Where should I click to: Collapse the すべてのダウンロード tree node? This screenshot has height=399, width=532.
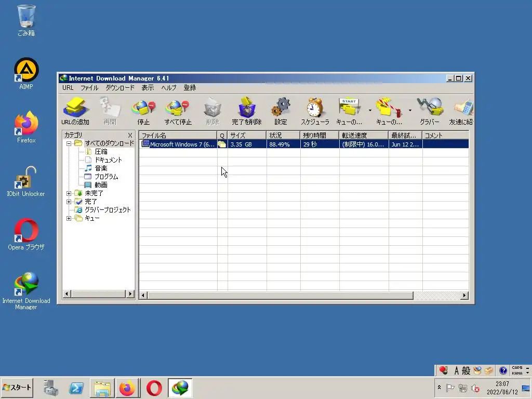[x=69, y=143]
